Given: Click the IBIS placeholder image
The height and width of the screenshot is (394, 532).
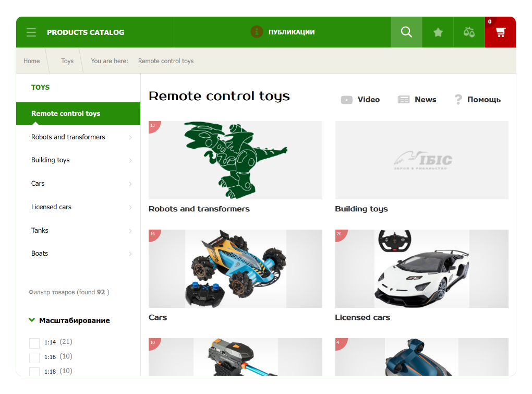Looking at the screenshot, I should [422, 160].
